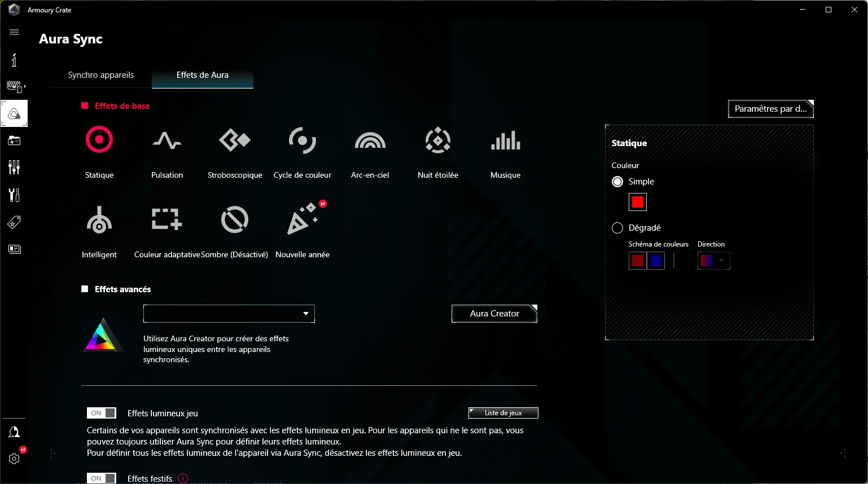
Task: Expand the advanced effects dropdown
Action: tap(229, 314)
